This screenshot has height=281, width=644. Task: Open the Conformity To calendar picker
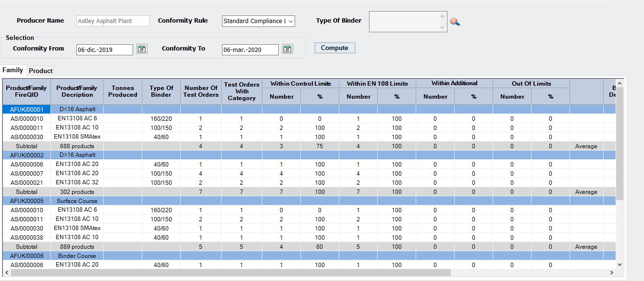[287, 49]
